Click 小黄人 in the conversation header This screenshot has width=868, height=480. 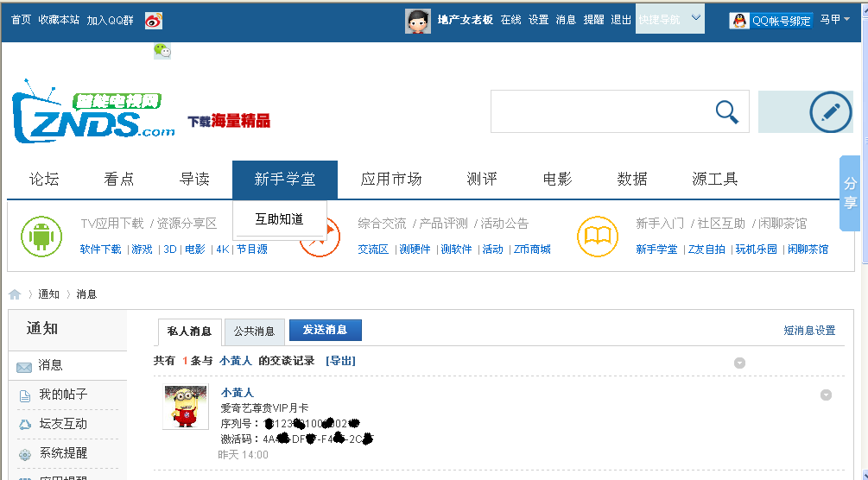click(236, 361)
